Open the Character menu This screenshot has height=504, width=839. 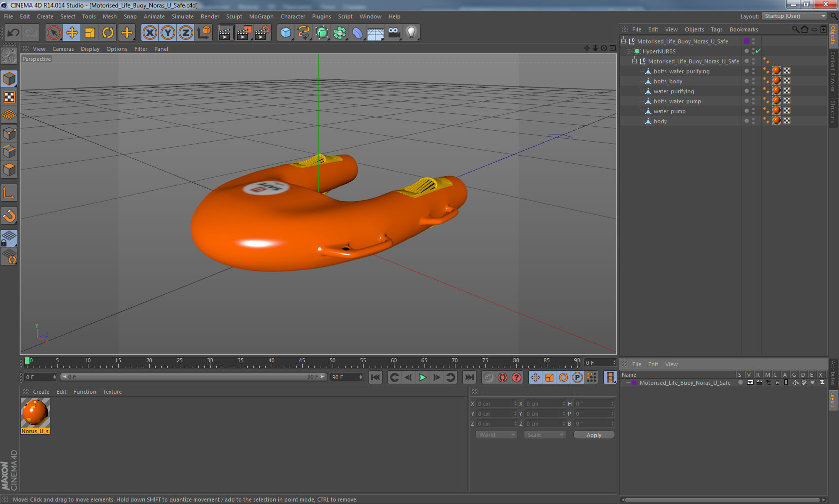click(293, 16)
